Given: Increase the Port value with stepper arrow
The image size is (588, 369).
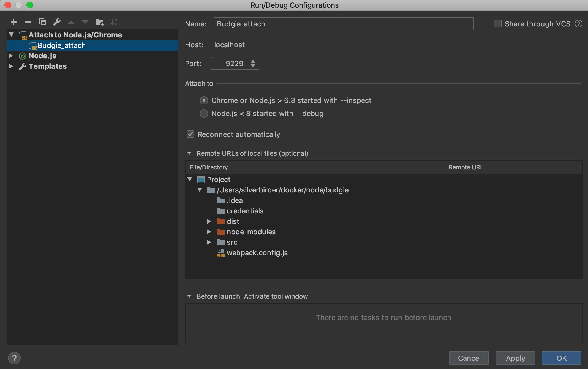Looking at the screenshot, I should (253, 61).
